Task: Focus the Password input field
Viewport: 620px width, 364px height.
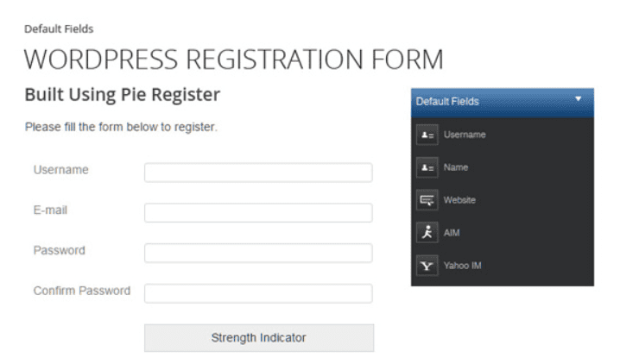Action: pos(258,253)
